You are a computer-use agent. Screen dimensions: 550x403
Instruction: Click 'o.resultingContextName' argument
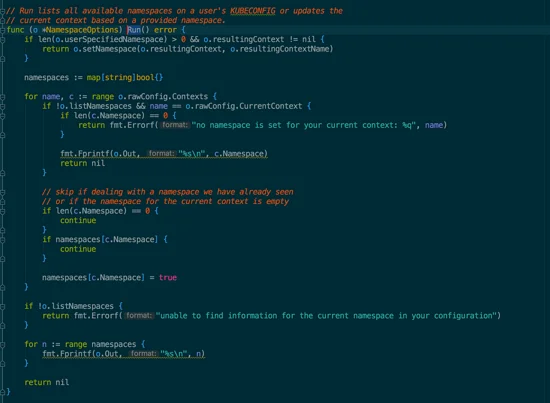280,49
